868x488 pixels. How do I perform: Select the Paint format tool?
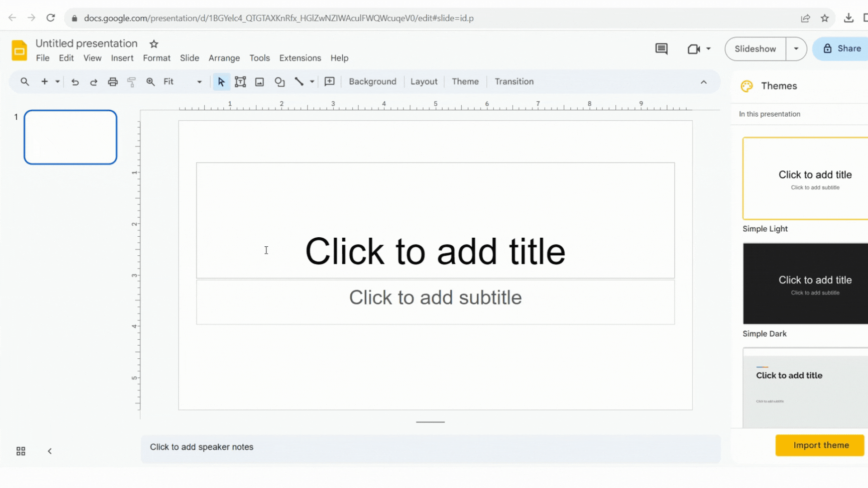(x=132, y=82)
